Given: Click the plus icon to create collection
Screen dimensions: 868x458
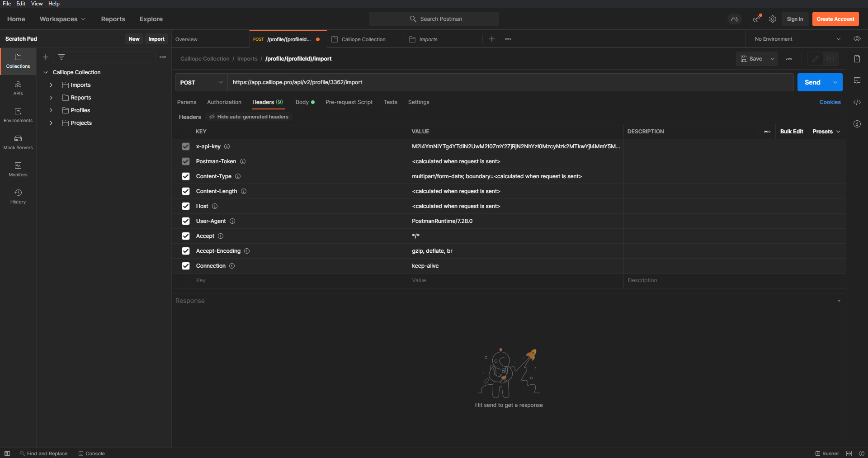Looking at the screenshot, I should pyautogui.click(x=46, y=57).
